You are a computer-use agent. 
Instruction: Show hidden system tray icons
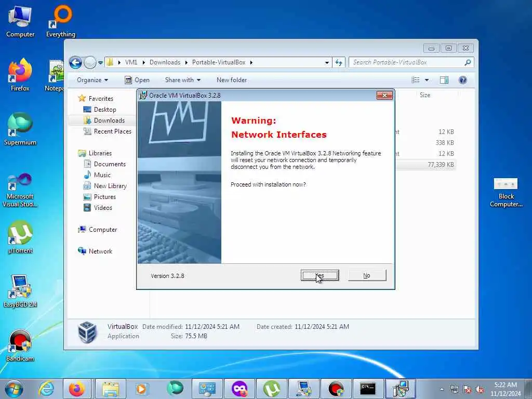pos(442,389)
